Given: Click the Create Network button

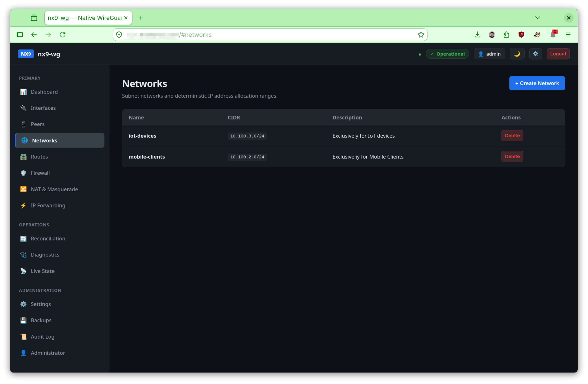Looking at the screenshot, I should [x=537, y=83].
